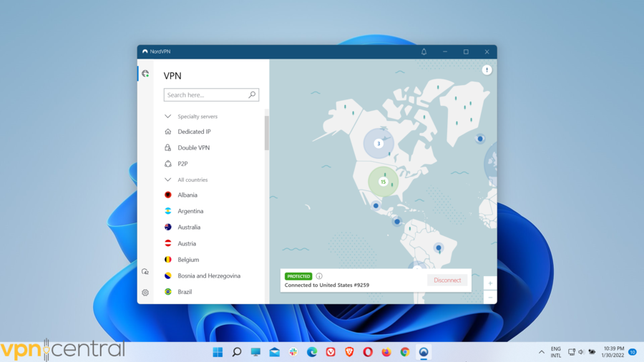This screenshot has height=362, width=644.
Task: Select Dedicated IP server type
Action: [x=194, y=132]
